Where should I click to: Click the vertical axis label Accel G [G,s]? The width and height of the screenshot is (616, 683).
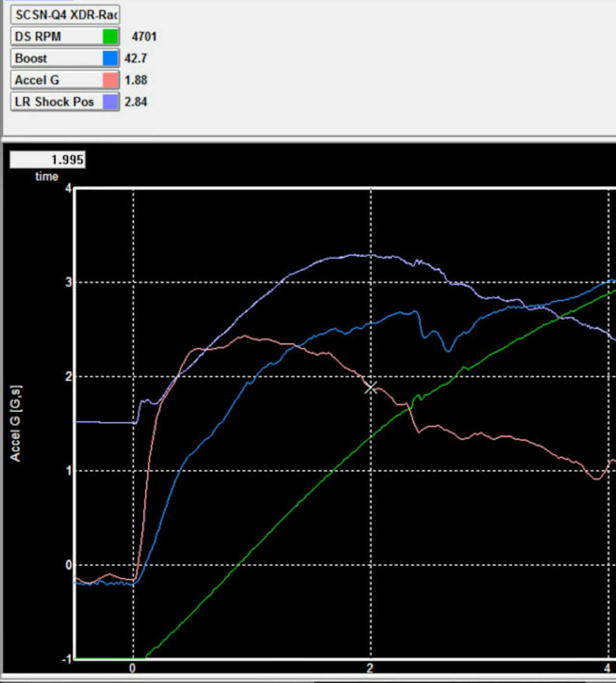16,423
